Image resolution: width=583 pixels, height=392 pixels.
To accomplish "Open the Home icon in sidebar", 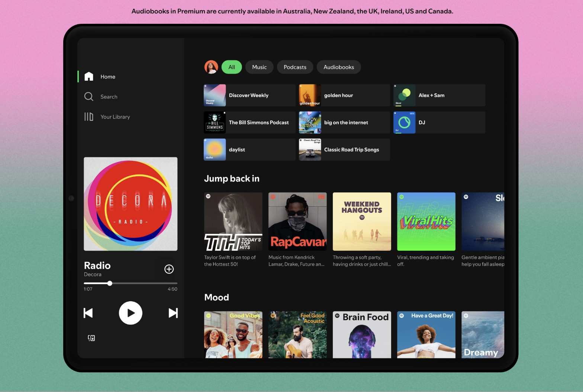I will click(x=89, y=77).
